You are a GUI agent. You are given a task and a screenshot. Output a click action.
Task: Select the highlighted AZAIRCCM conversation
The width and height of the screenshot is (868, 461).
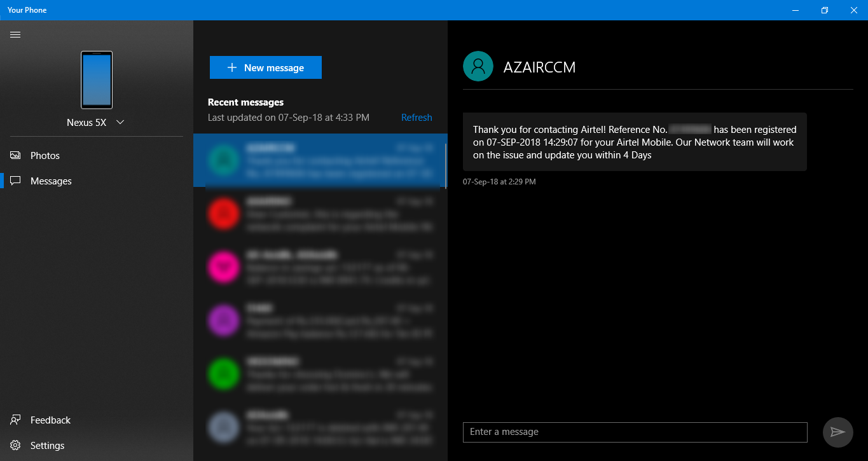(x=320, y=160)
